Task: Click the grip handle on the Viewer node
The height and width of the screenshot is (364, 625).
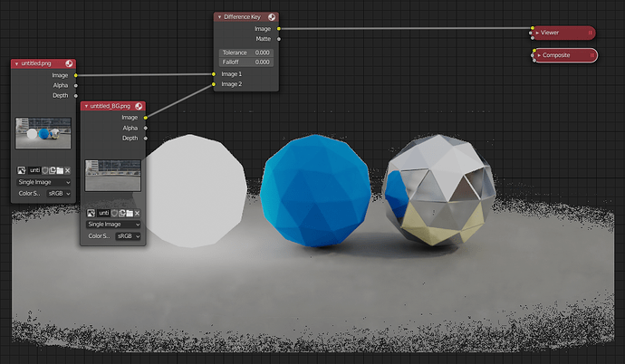Action: (x=591, y=33)
